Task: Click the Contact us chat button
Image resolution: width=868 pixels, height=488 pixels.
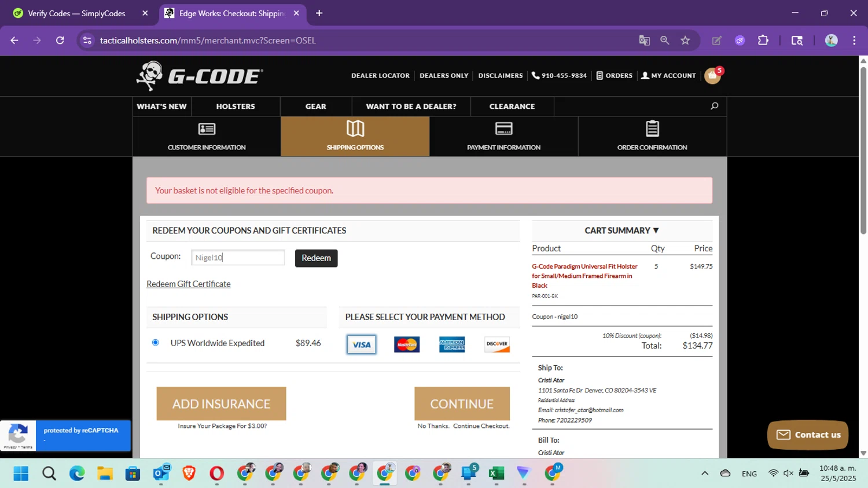Action: pyautogui.click(x=808, y=435)
